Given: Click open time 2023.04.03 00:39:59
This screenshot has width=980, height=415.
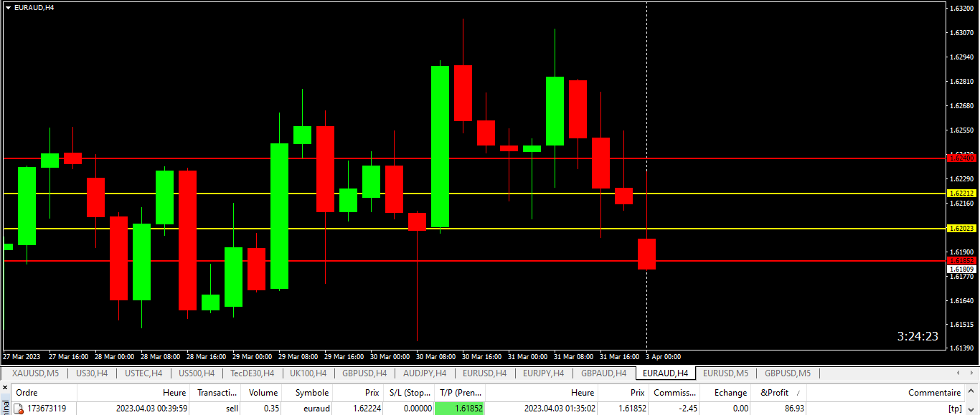Looking at the screenshot, I should pyautogui.click(x=151, y=409).
